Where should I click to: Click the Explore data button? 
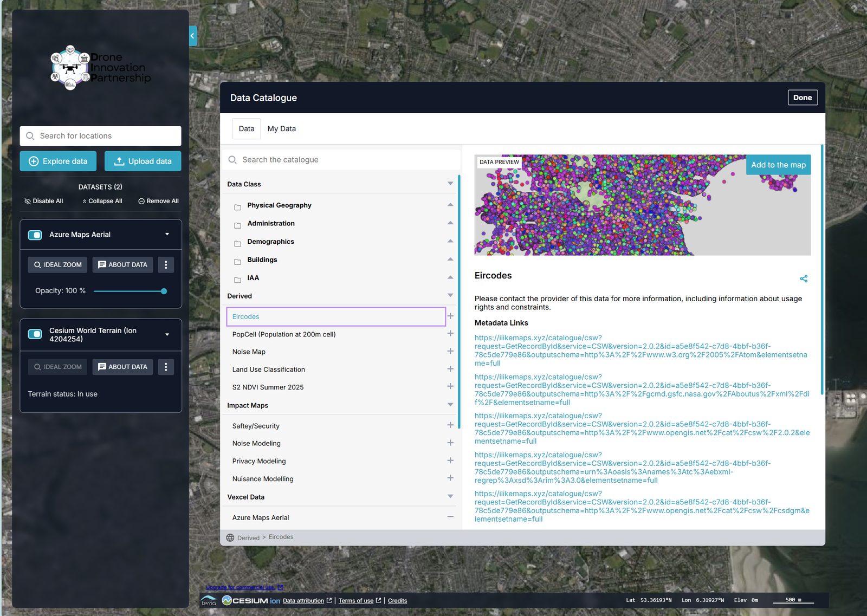[x=58, y=161]
